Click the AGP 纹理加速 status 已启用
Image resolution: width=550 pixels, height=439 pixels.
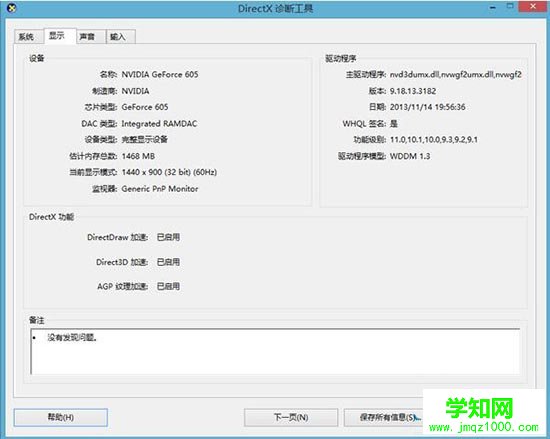168,286
